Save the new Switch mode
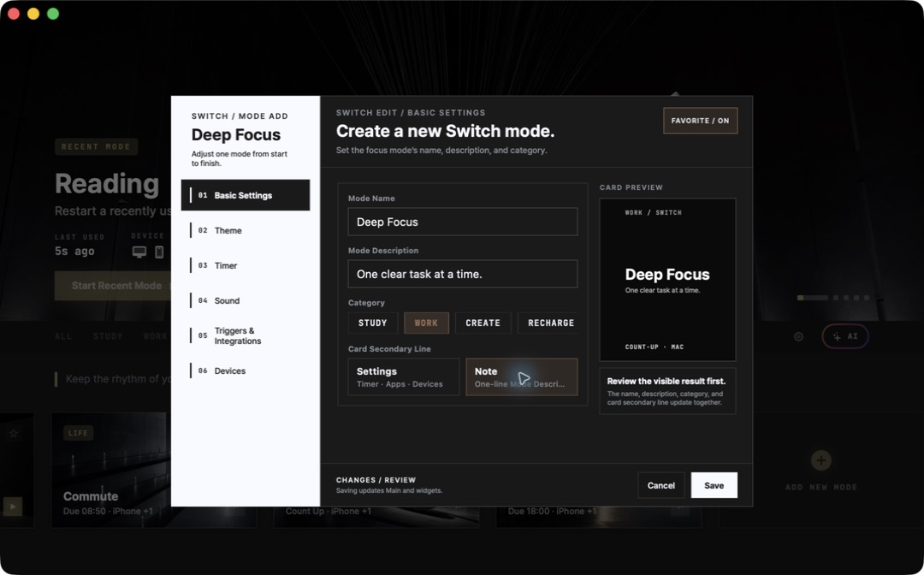 (x=714, y=485)
